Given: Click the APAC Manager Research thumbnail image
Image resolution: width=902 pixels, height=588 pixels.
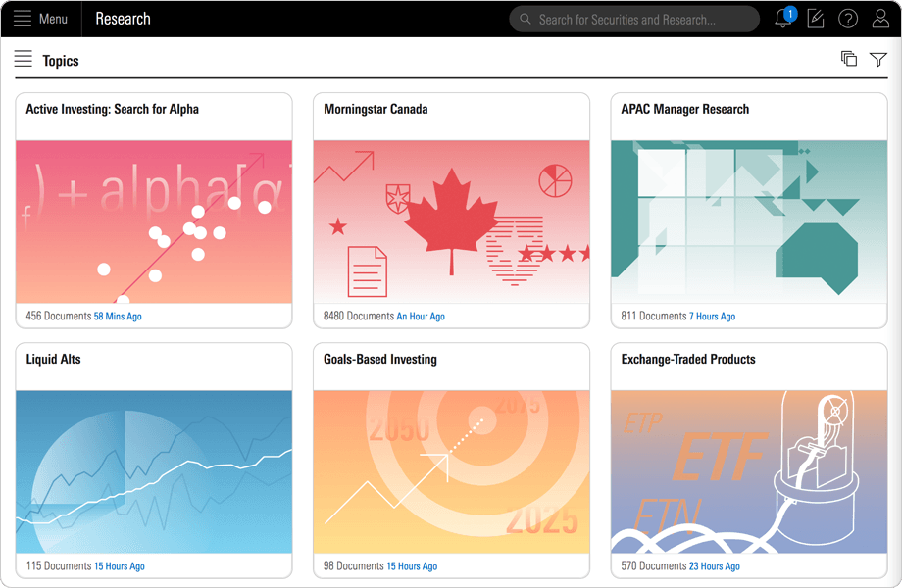Looking at the screenshot, I should [748, 220].
